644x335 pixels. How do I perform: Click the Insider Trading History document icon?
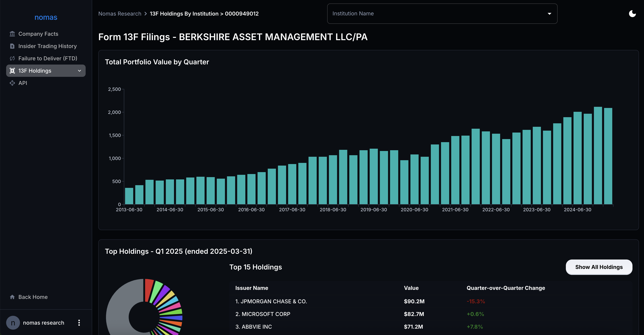pyautogui.click(x=12, y=46)
